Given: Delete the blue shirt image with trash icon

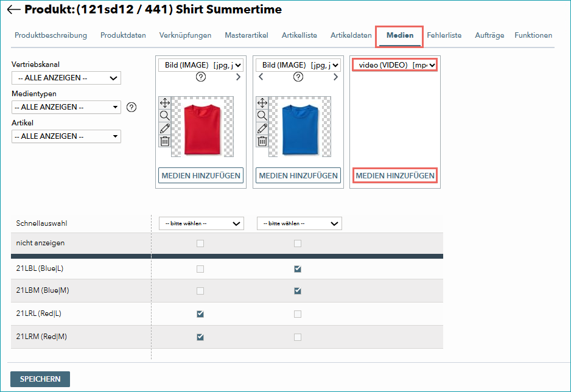Looking at the screenshot, I should pos(262,141).
